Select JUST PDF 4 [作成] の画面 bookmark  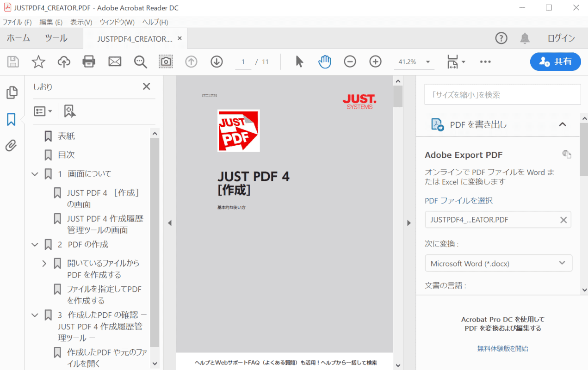pyautogui.click(x=103, y=198)
